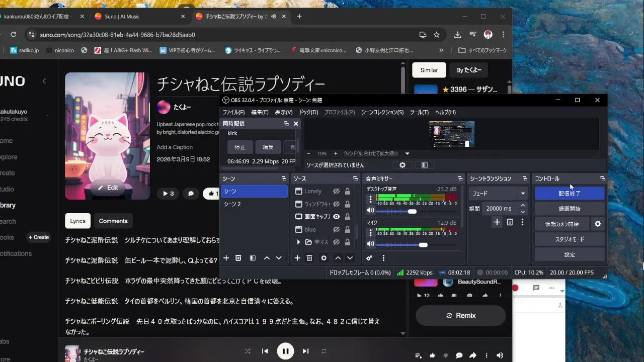
Task: Increase transition duration with up stepper
Action: click(523, 205)
